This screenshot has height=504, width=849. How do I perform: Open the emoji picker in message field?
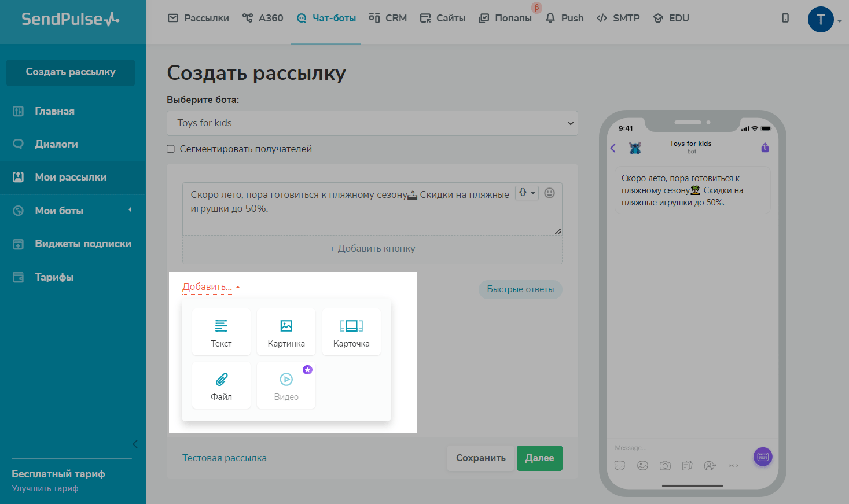550,193
